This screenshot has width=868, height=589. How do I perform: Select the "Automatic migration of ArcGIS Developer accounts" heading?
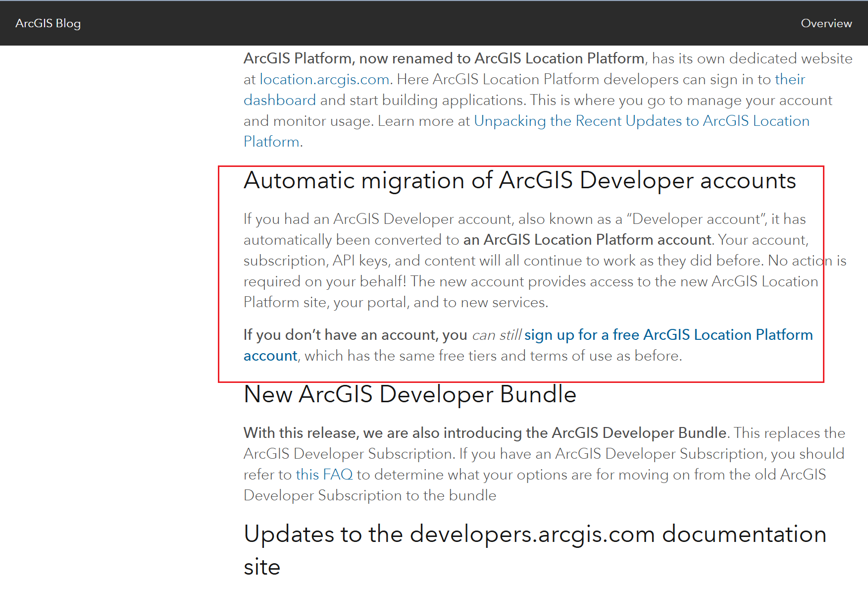click(520, 180)
